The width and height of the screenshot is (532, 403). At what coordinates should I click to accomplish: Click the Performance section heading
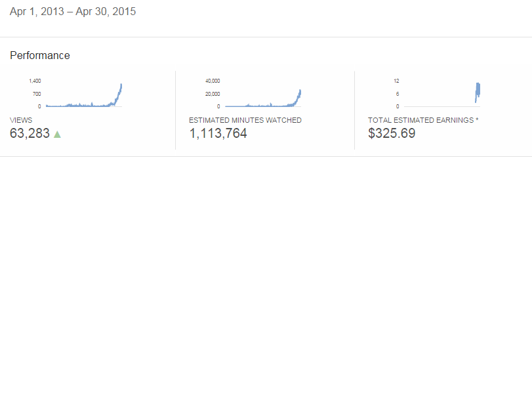pos(40,56)
